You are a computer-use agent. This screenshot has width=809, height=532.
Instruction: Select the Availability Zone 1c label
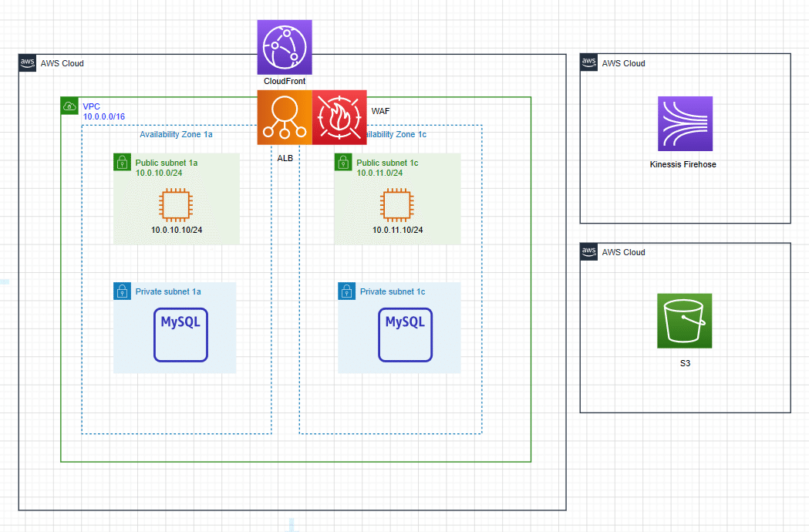point(396,134)
